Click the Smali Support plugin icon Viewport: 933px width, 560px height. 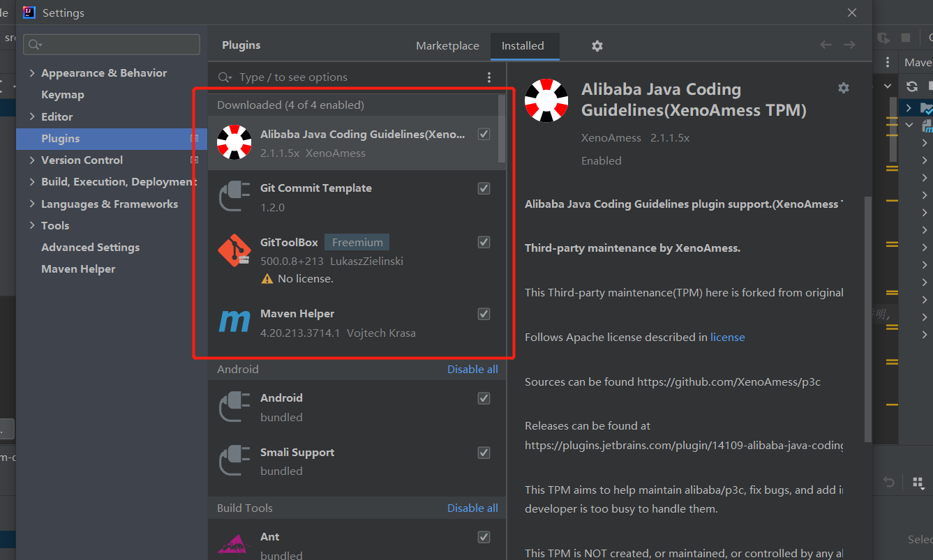click(x=234, y=461)
